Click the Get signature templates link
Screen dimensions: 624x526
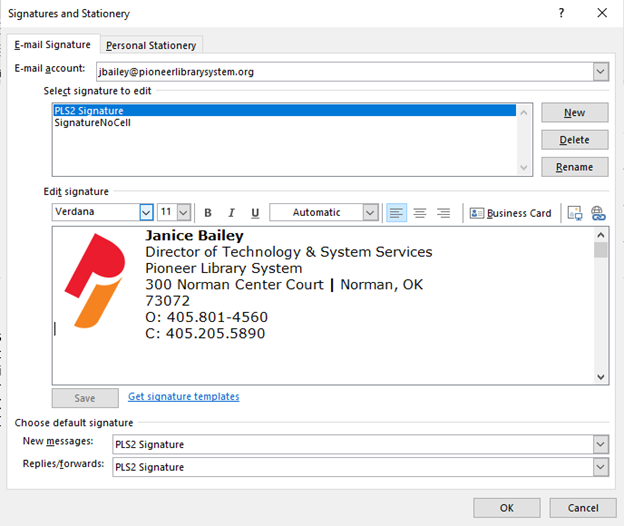pyautogui.click(x=183, y=397)
